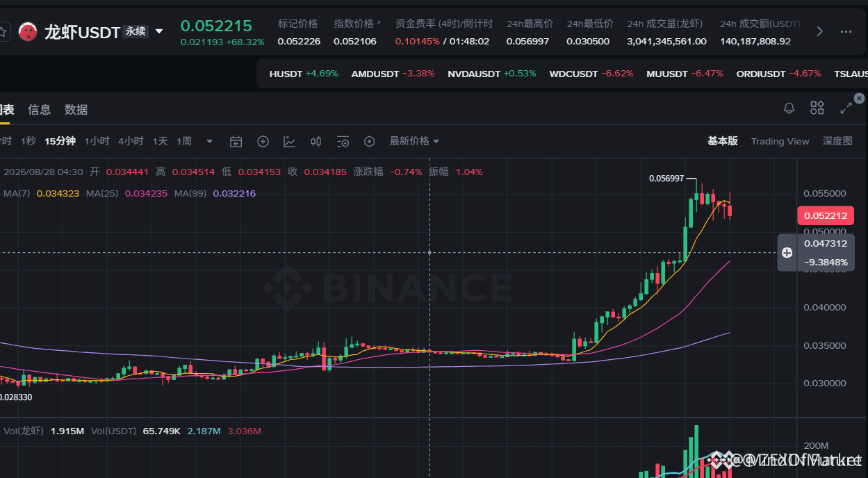Image resolution: width=868 pixels, height=478 pixels.
Task: Click the 200M volume axis label
Action: 816,445
